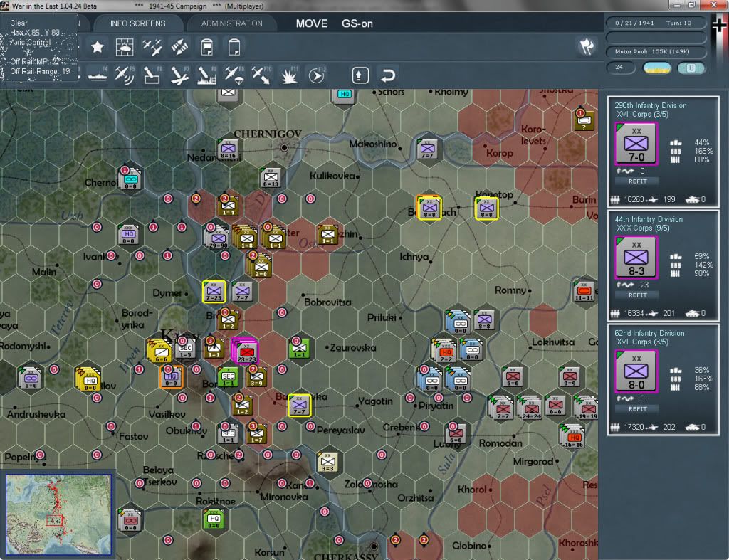
Task: Click the 44th division 8-3 counter
Action: 636,258
